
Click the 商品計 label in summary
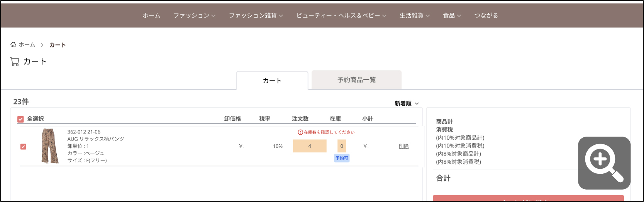(x=444, y=122)
